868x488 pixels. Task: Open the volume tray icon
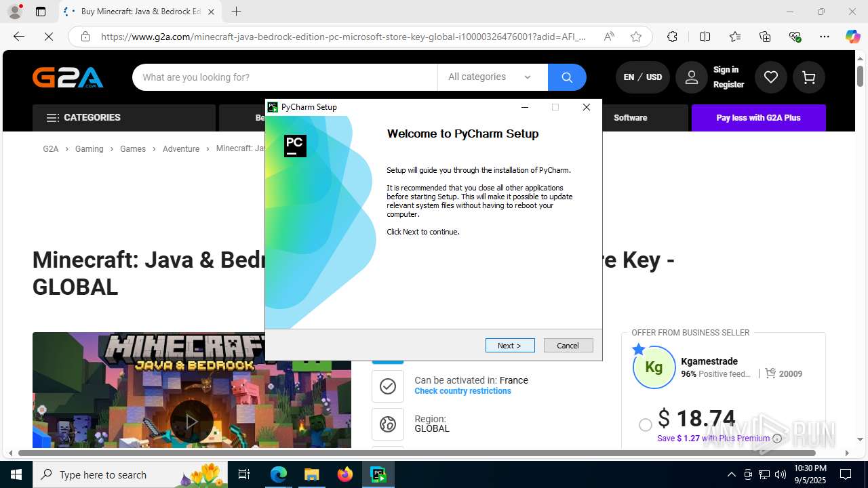[x=781, y=474]
